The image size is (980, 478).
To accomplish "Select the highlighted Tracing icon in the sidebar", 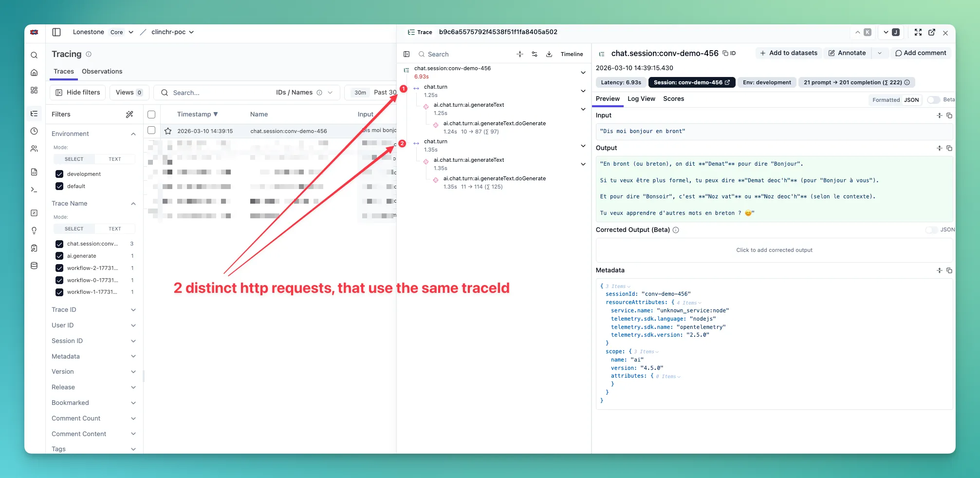I will pos(34,113).
